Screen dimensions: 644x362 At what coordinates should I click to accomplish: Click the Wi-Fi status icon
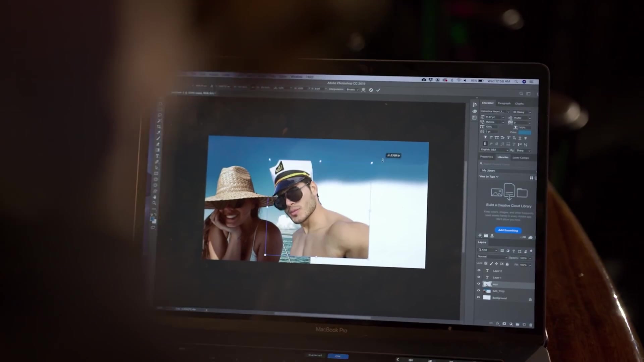pos(459,80)
